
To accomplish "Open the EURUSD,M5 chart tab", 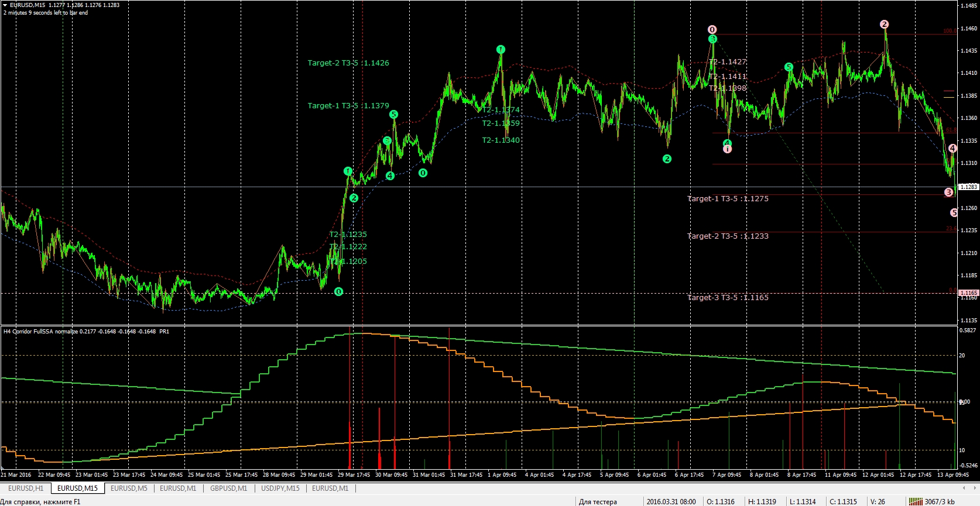I will tap(129, 488).
